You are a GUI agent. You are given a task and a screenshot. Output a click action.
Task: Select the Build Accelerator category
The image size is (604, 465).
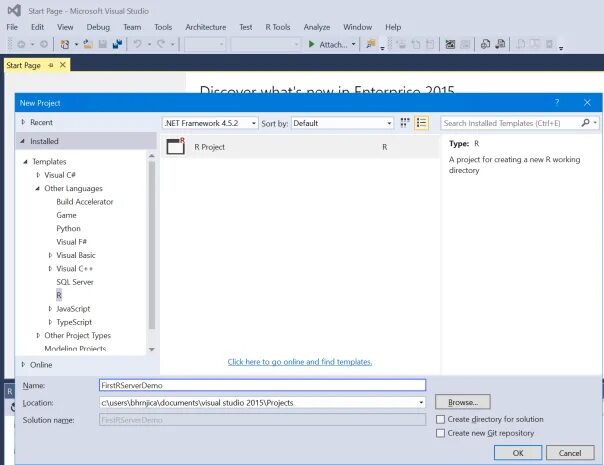pyautogui.click(x=85, y=201)
